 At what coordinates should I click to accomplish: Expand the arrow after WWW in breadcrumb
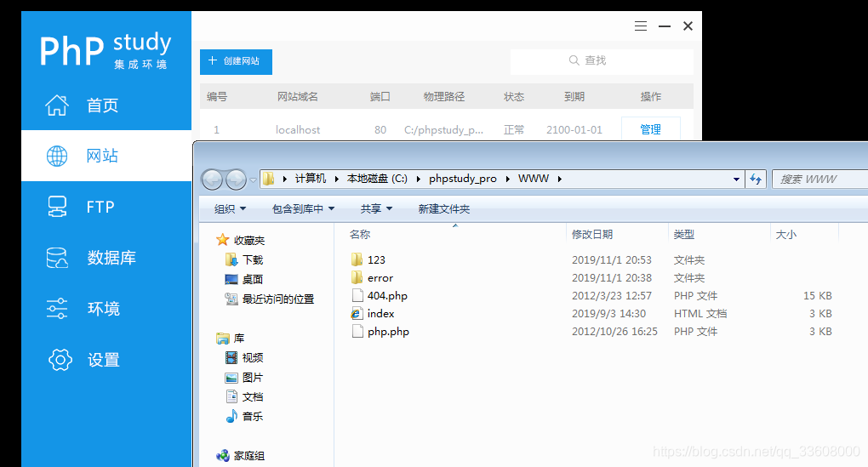[560, 179]
